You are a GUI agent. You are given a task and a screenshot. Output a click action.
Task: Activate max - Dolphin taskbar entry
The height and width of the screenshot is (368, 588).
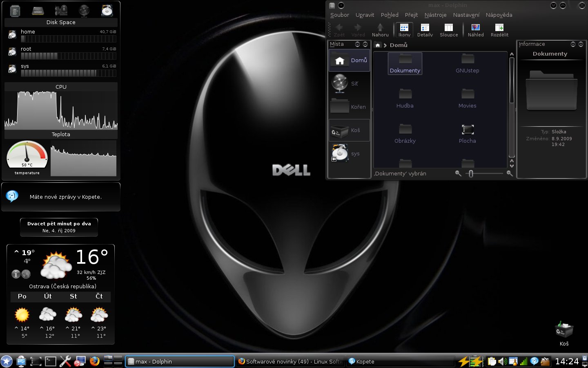[180, 361]
